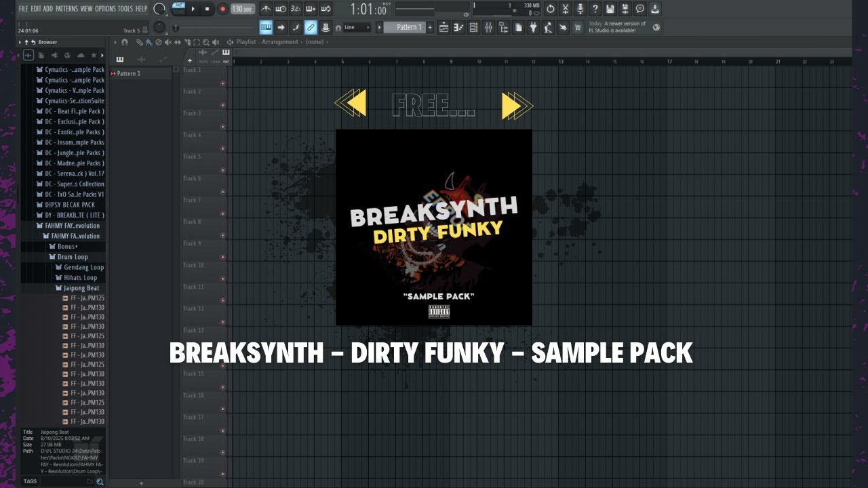Open the VIEW menu
This screenshot has height=488, width=868.
point(86,9)
